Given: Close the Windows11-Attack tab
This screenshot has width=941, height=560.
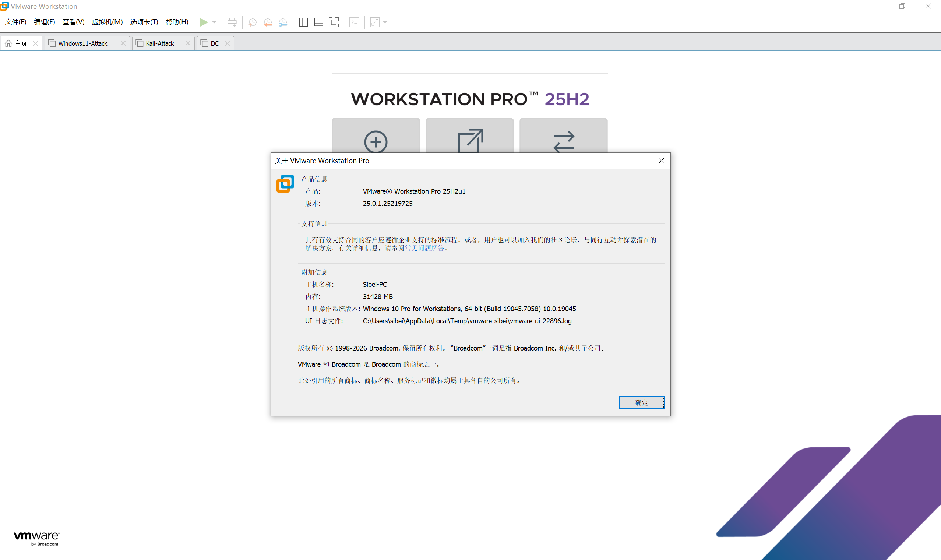Looking at the screenshot, I should [x=123, y=43].
